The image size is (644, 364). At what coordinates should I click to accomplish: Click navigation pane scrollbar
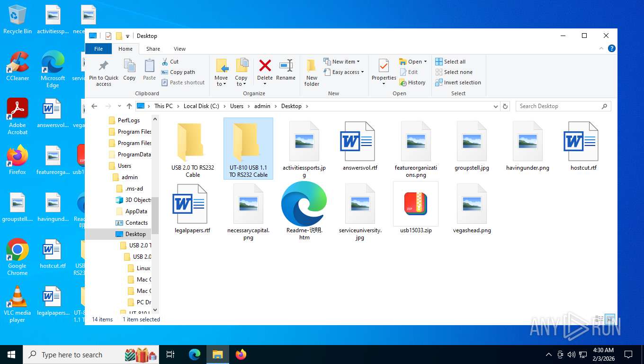click(x=155, y=216)
